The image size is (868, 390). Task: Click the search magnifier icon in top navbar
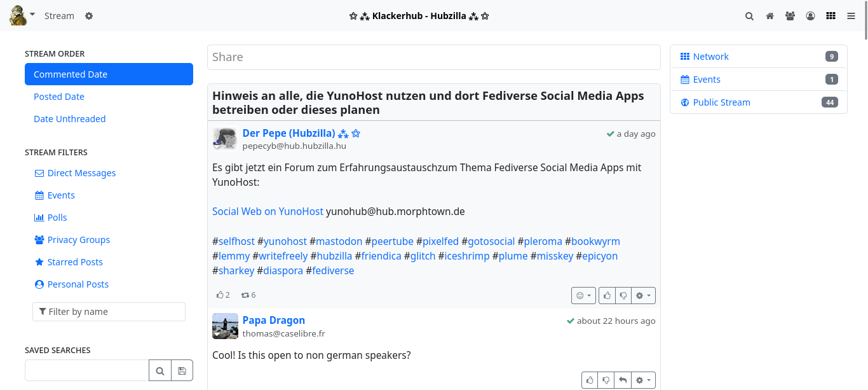pos(749,16)
